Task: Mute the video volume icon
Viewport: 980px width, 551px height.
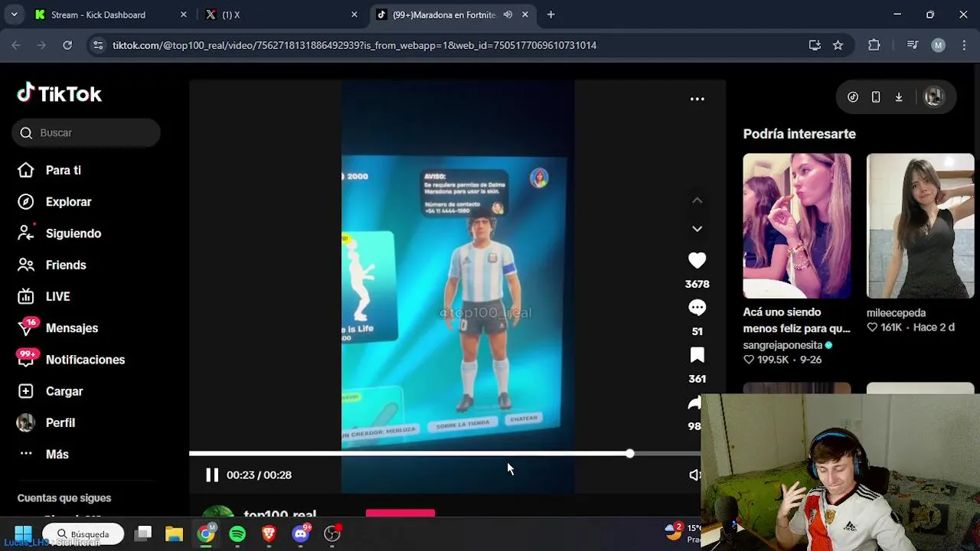Action: coord(694,474)
